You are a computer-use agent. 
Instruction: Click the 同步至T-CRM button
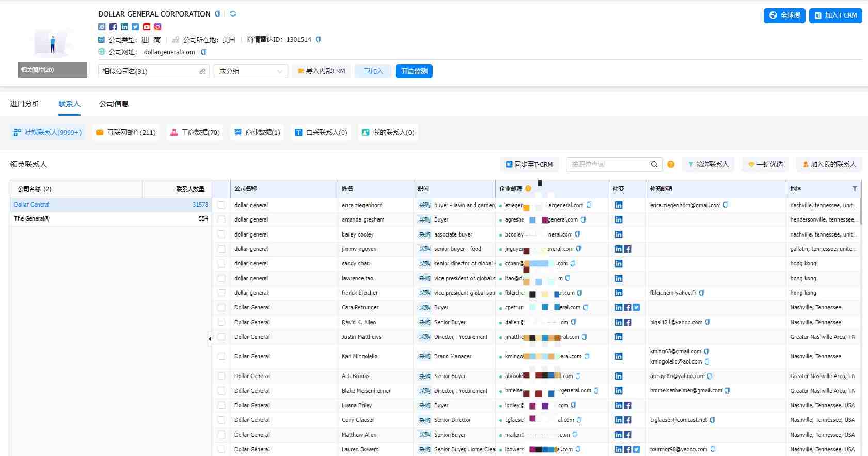click(x=529, y=164)
